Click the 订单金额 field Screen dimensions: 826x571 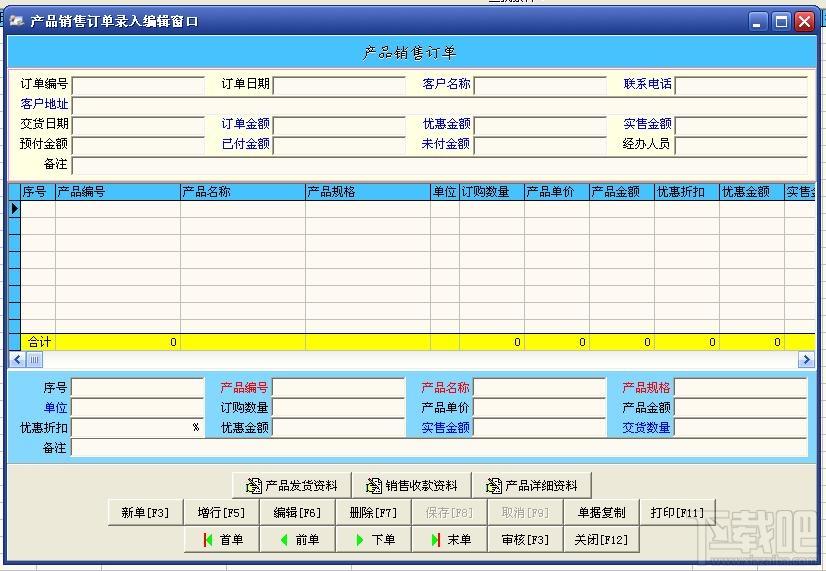[x=339, y=125]
